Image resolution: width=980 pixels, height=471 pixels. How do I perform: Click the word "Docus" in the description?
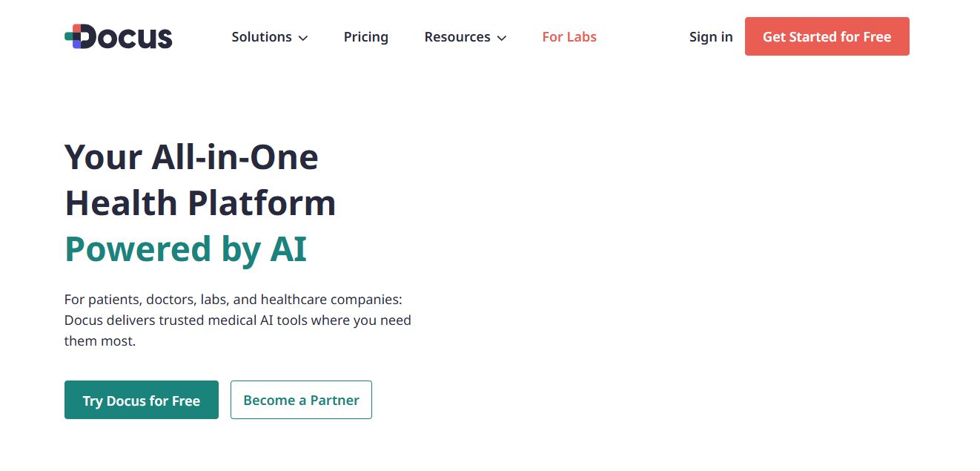[x=84, y=320]
